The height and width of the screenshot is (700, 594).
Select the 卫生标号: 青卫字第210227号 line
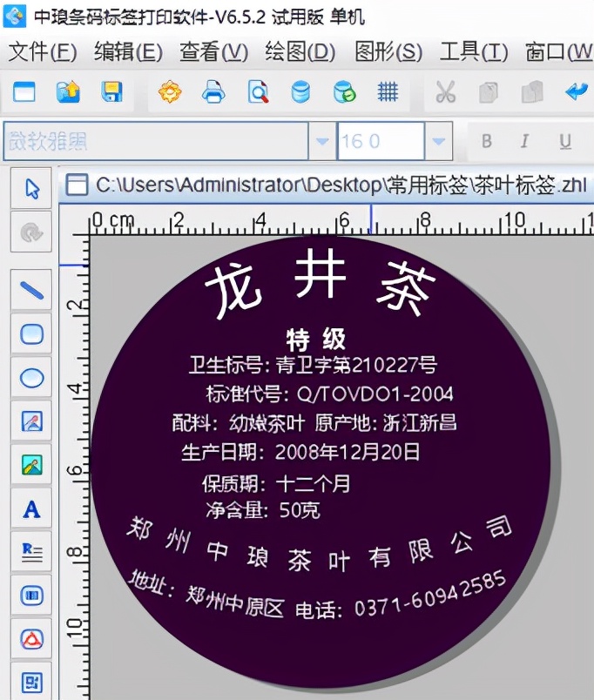(x=313, y=365)
